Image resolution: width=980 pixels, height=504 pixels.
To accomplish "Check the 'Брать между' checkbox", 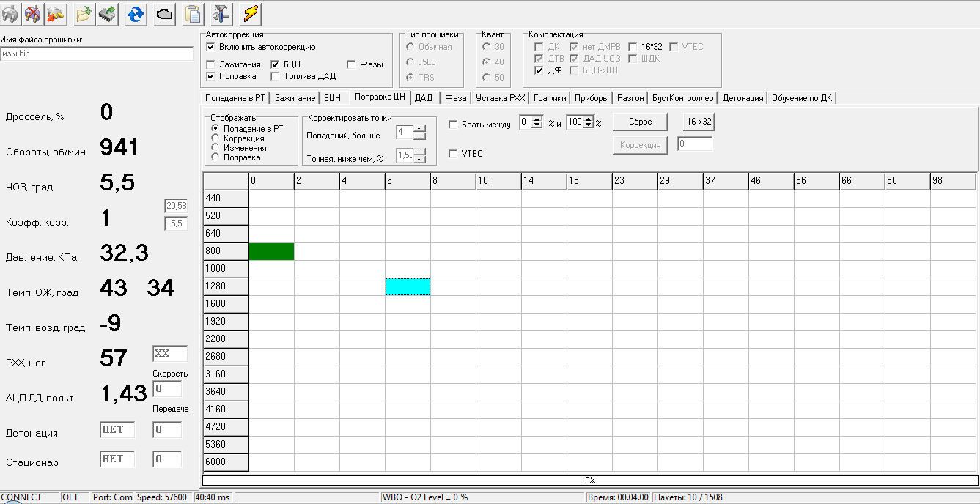I will (x=453, y=125).
